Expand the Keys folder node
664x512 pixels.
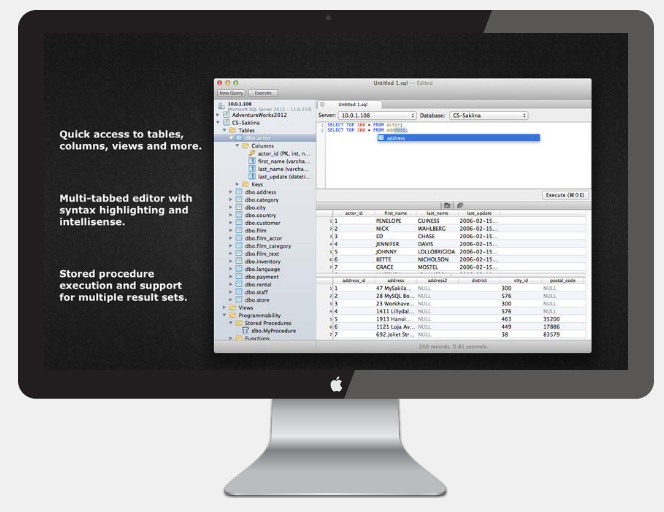tap(238, 184)
